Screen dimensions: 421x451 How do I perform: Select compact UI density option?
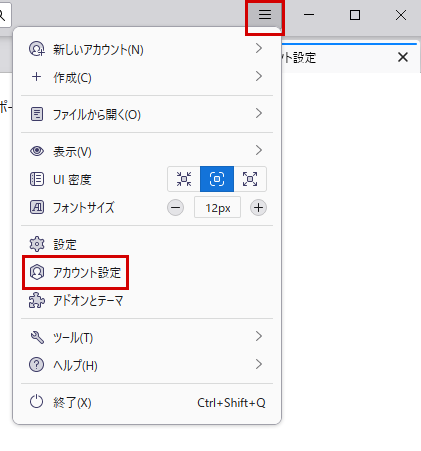[x=184, y=179]
